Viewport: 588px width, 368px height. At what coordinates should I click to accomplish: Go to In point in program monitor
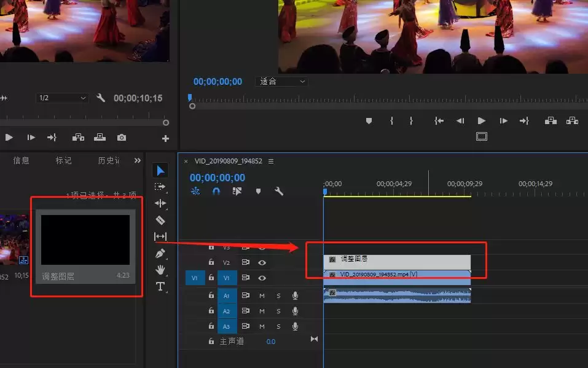click(439, 121)
